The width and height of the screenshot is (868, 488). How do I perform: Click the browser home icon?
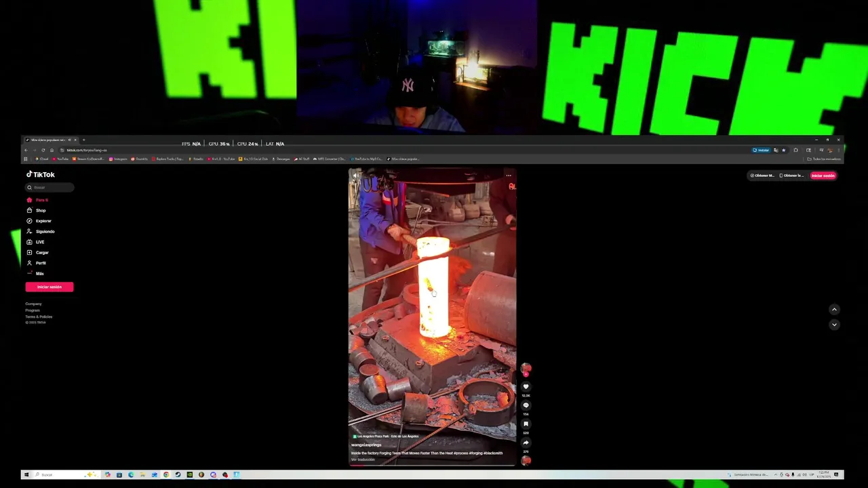coord(52,150)
